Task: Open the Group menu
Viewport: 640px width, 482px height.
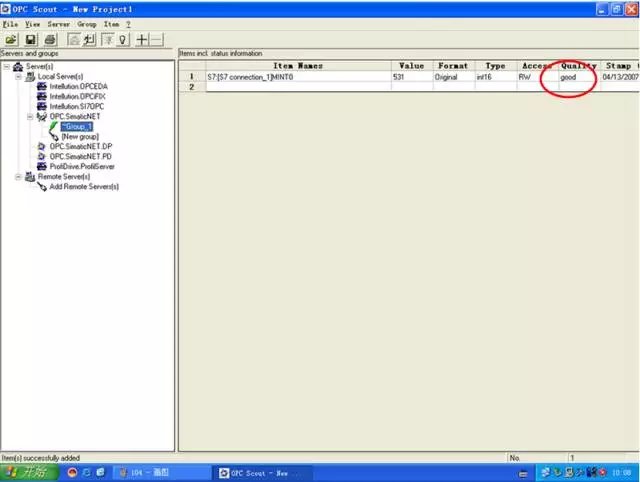Action: click(x=87, y=23)
